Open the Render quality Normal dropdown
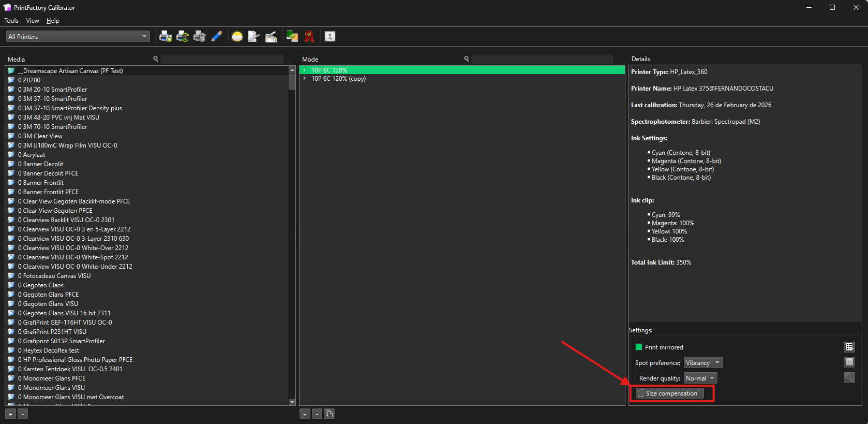The height and width of the screenshot is (424, 868). point(700,378)
